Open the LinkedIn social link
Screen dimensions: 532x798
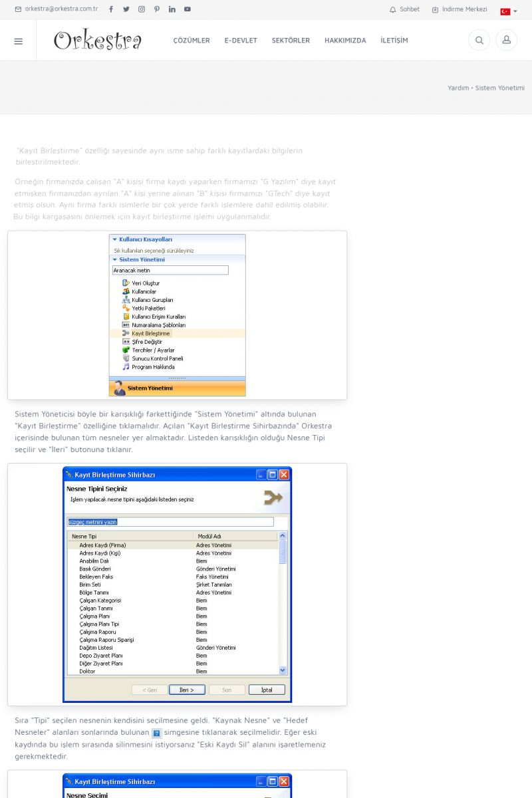[172, 9]
